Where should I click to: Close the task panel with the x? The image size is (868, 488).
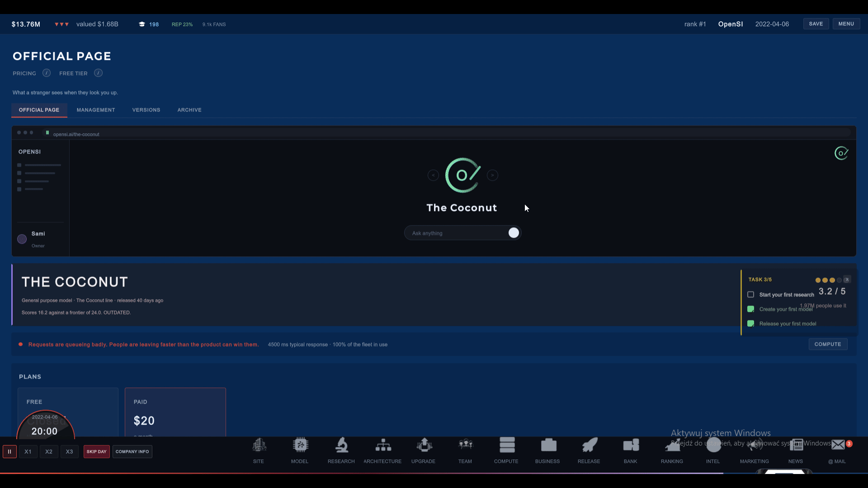pos(847,280)
